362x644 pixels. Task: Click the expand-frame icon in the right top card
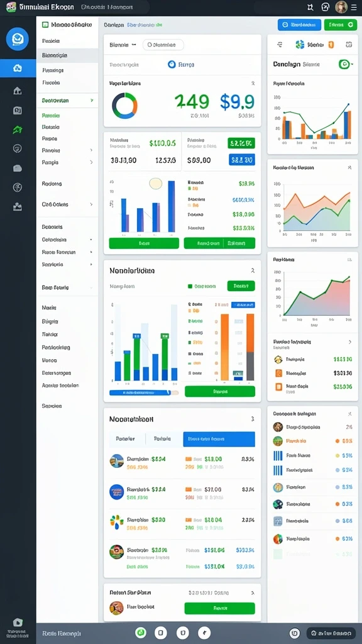[x=349, y=45]
